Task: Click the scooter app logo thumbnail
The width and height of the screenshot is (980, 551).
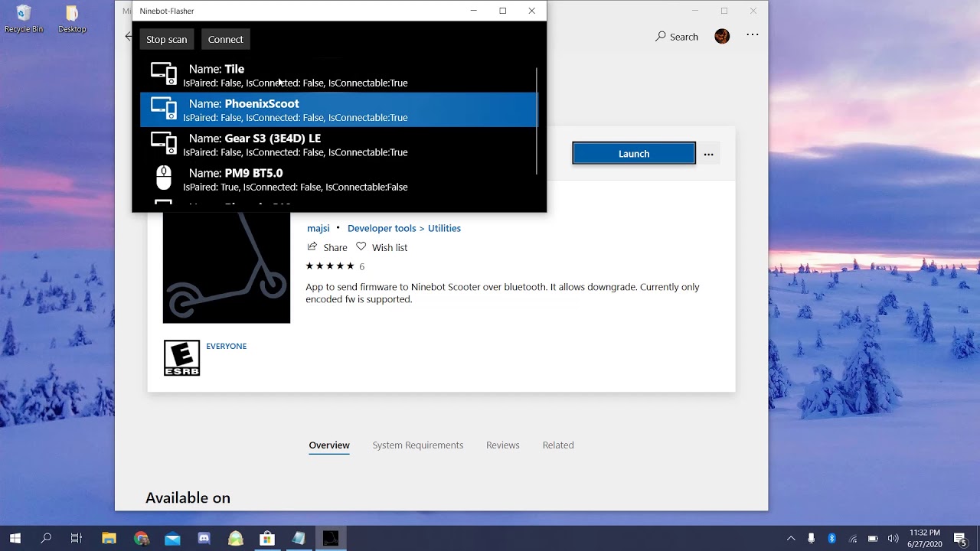Action: pyautogui.click(x=227, y=268)
